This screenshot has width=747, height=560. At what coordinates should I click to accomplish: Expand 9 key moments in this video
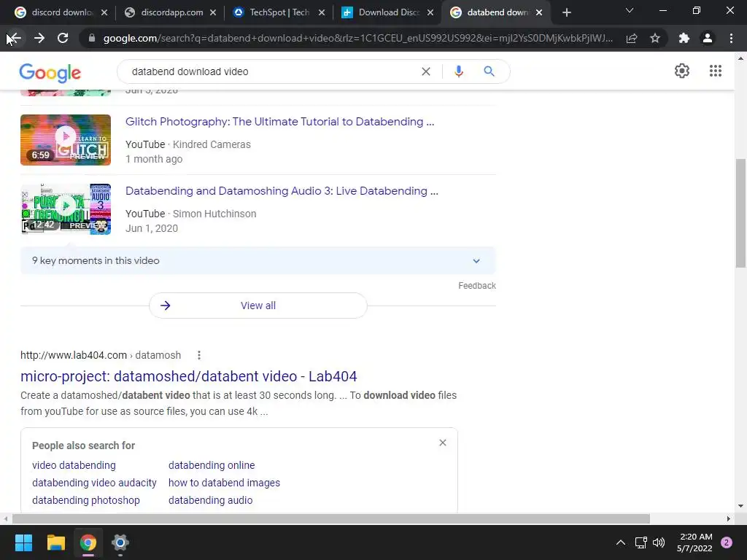coord(258,260)
